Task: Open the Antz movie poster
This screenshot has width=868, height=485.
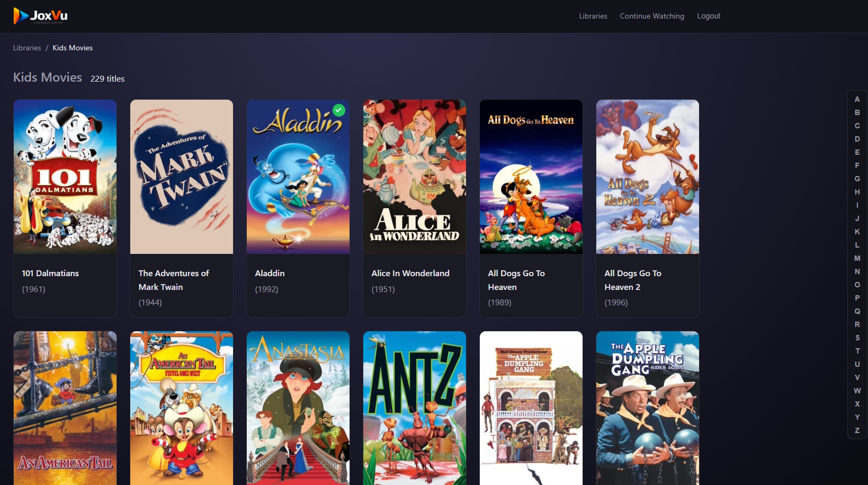Action: (x=414, y=408)
